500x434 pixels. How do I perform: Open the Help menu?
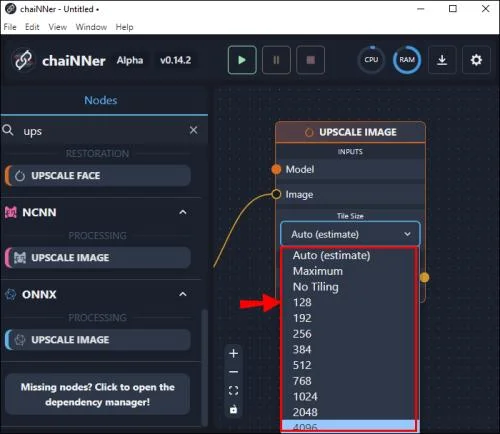(x=124, y=27)
